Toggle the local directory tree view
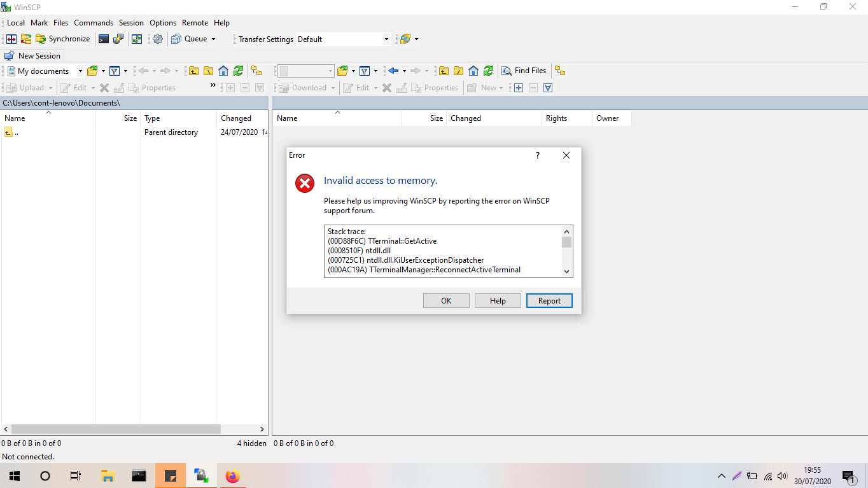The image size is (868, 488). (256, 71)
